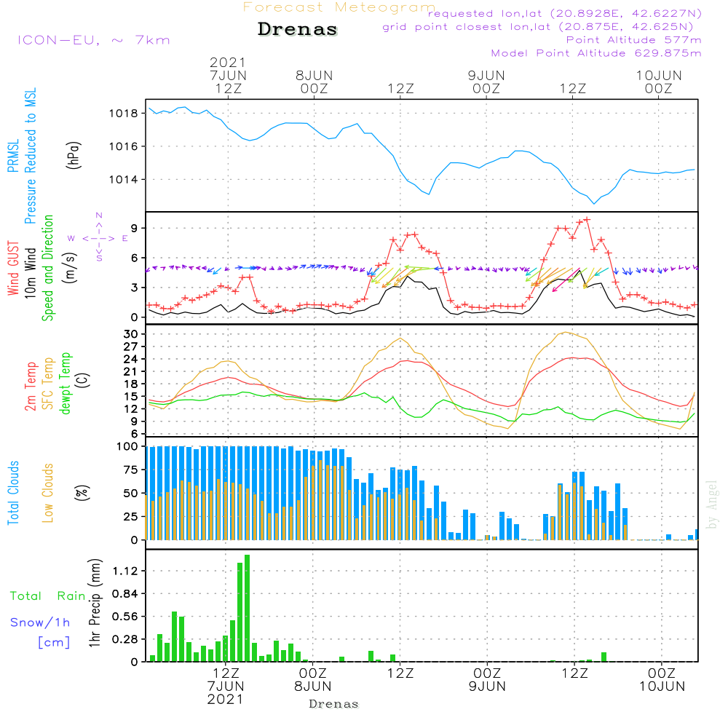Click the '8JUN 00Z' label on top axis

(314, 82)
